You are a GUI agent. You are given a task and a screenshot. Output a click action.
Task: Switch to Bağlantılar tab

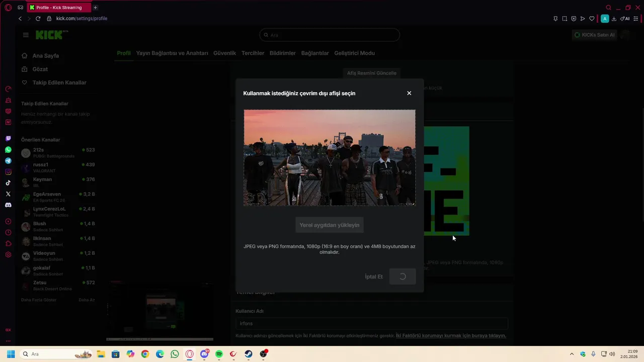click(315, 53)
